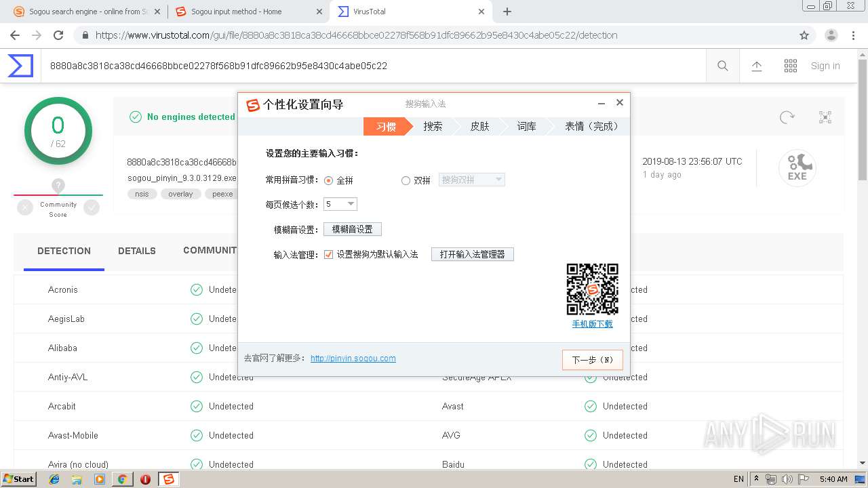This screenshot has width=868, height=488.
Task: Click 下一步 (N) button
Action: click(592, 360)
